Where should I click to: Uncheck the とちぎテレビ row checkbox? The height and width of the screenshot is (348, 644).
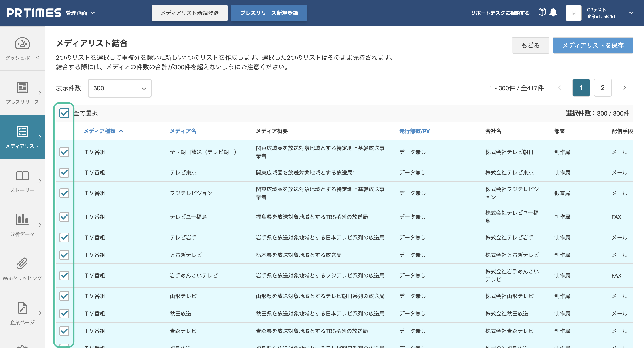click(x=64, y=255)
